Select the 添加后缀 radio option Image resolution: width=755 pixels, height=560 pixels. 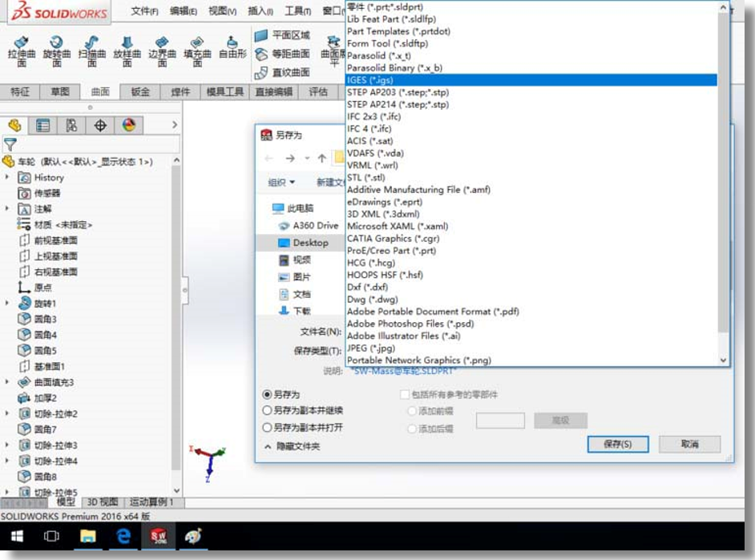412,428
